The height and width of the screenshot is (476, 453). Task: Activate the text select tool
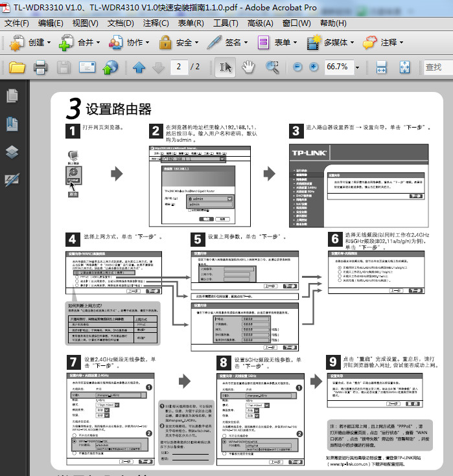pos(225,67)
